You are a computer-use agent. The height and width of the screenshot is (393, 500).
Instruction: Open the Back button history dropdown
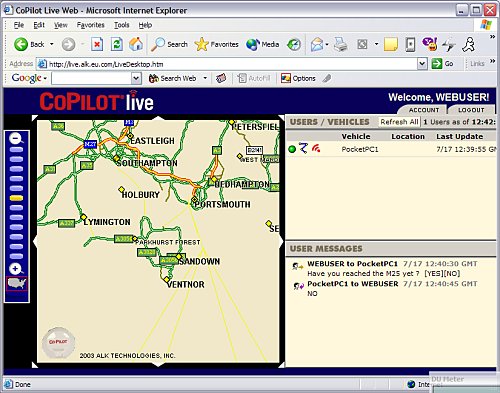(52, 44)
